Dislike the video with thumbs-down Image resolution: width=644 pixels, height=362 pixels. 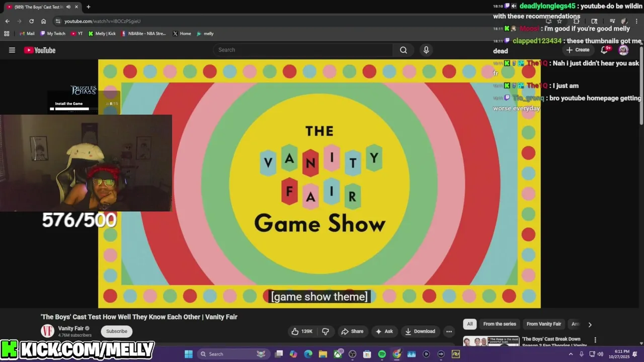pos(326,331)
